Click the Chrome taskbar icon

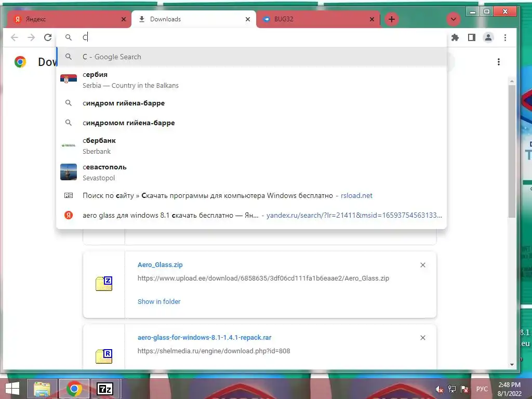[74, 389]
